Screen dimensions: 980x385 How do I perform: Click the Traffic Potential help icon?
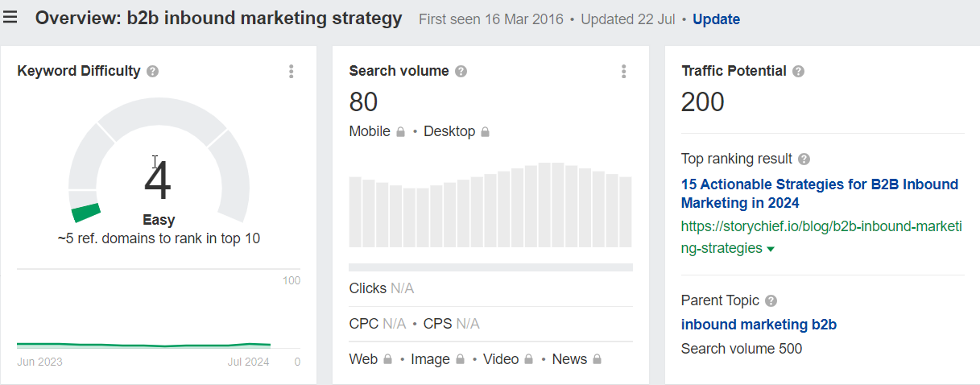point(798,72)
